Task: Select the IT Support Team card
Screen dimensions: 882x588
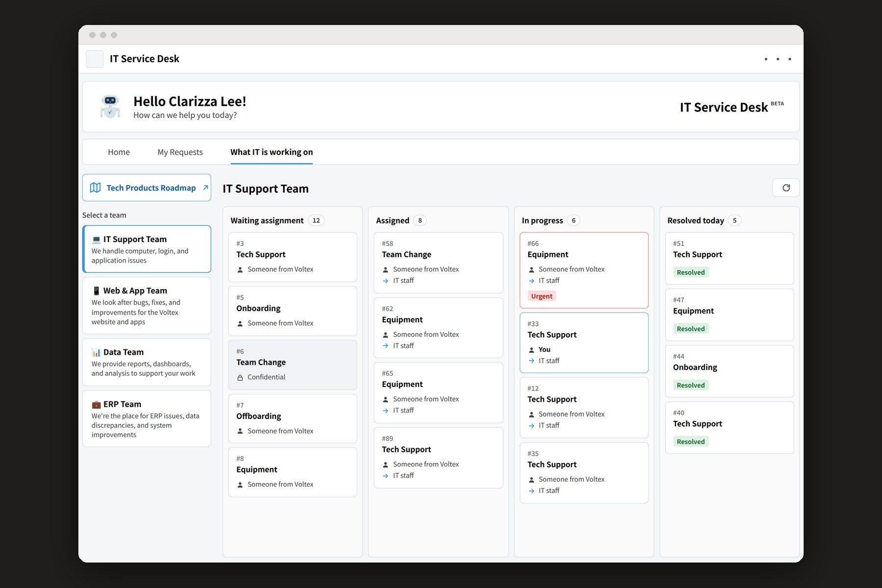Action: (147, 249)
